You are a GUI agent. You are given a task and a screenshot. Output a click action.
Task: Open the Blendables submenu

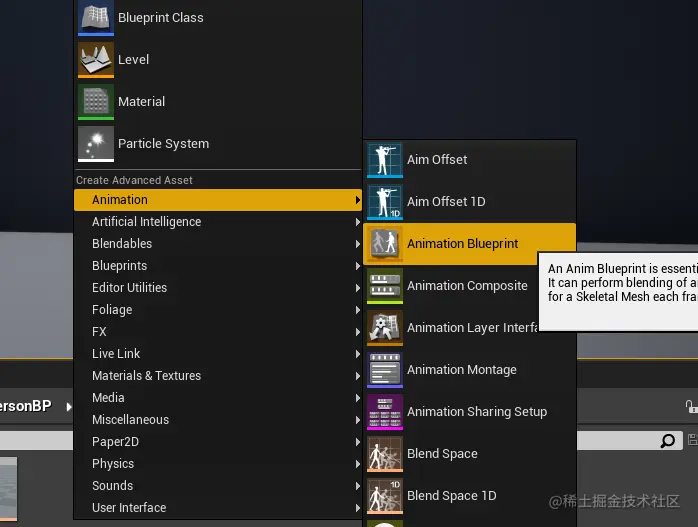click(x=218, y=244)
